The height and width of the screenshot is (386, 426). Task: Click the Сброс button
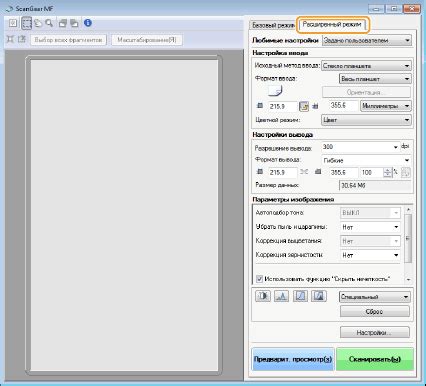coord(375,312)
